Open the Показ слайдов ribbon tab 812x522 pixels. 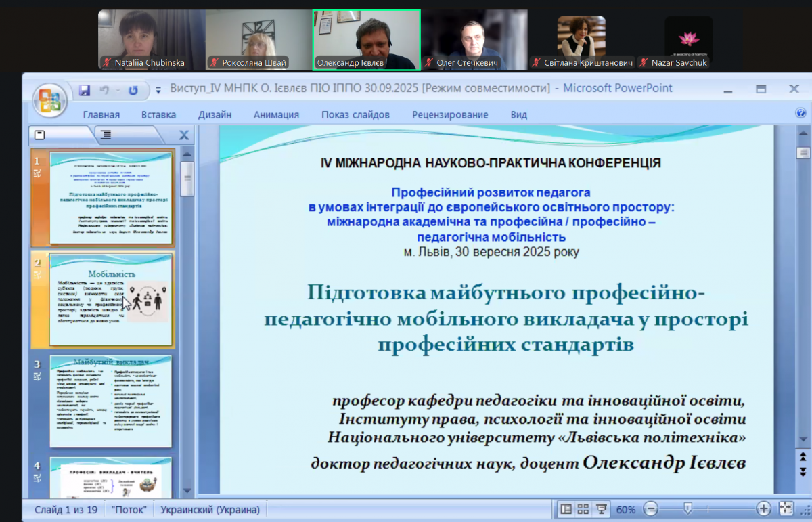[356, 114]
